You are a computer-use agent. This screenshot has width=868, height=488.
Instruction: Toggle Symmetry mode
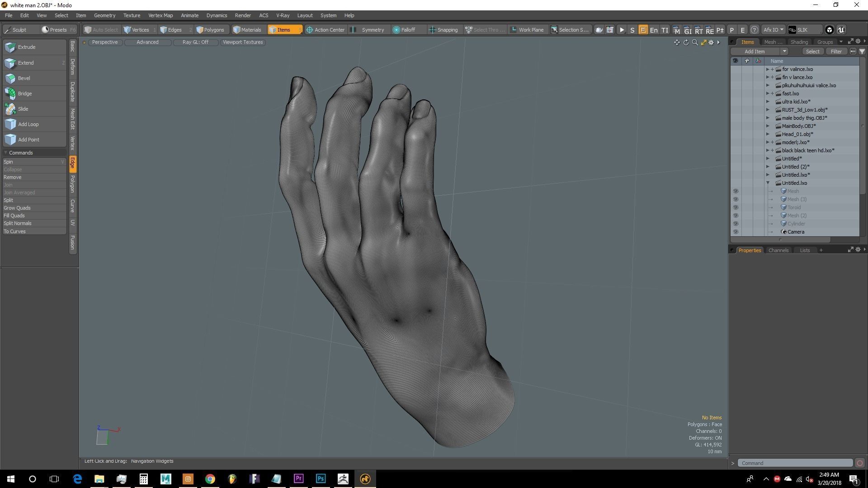368,30
